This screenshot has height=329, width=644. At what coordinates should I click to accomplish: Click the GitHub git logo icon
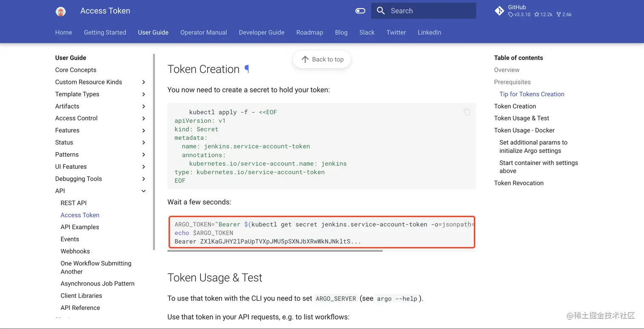[500, 11]
